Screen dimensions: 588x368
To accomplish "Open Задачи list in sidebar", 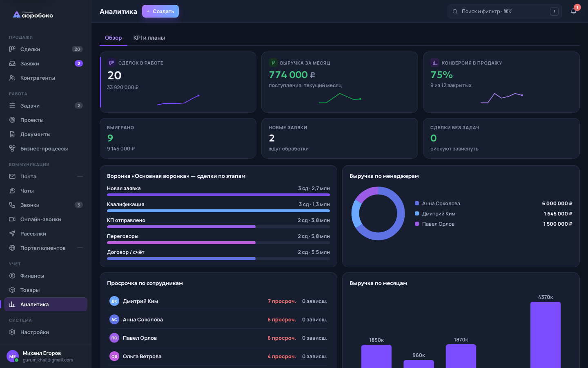I will coord(46,105).
